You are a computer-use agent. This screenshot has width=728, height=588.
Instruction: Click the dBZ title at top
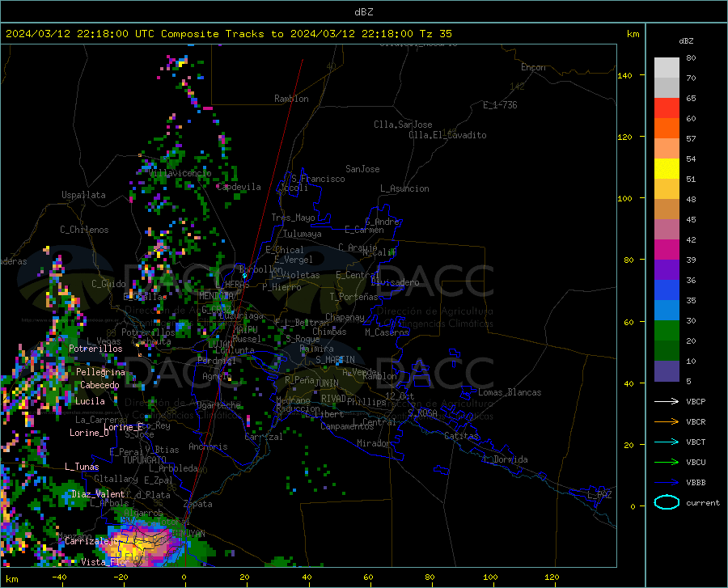363,12
